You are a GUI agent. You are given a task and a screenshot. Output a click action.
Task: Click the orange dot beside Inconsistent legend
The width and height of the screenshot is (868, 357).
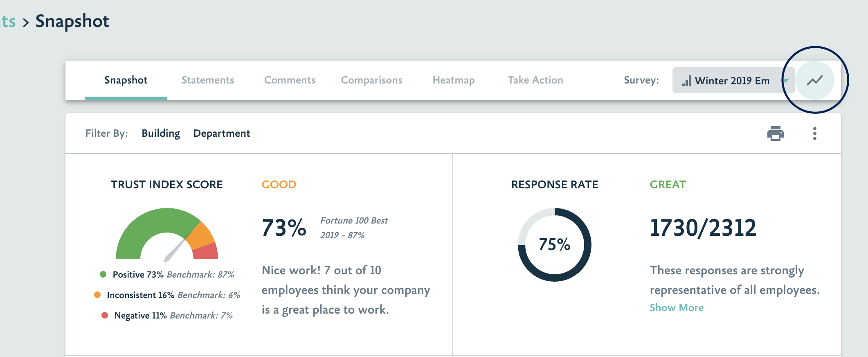pyautogui.click(x=97, y=295)
